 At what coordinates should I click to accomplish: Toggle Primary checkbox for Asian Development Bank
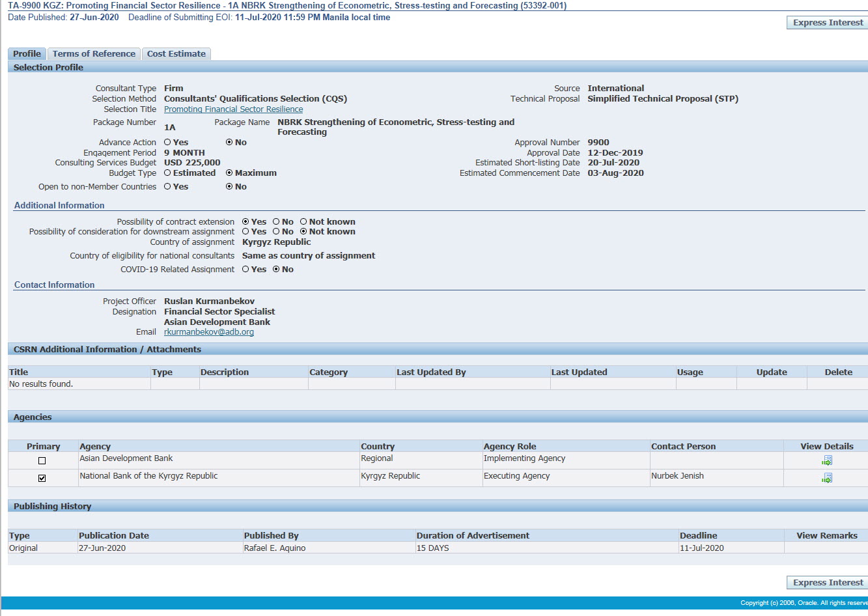[42, 461]
